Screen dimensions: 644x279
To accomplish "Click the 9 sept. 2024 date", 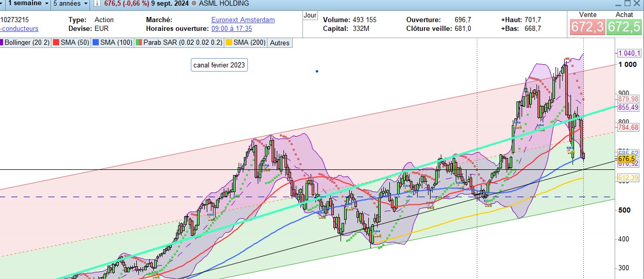I will pos(169,3).
